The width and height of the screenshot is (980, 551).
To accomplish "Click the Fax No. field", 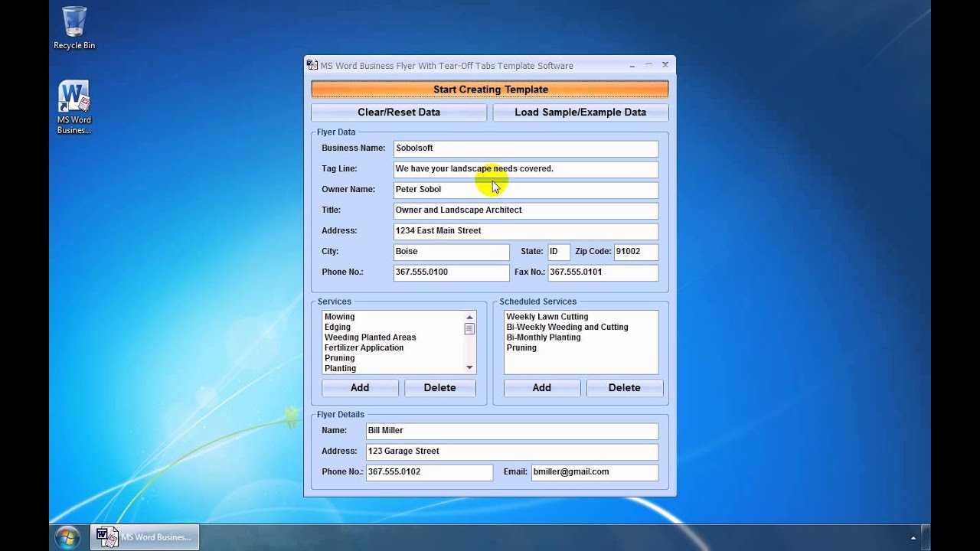I will pos(603,272).
